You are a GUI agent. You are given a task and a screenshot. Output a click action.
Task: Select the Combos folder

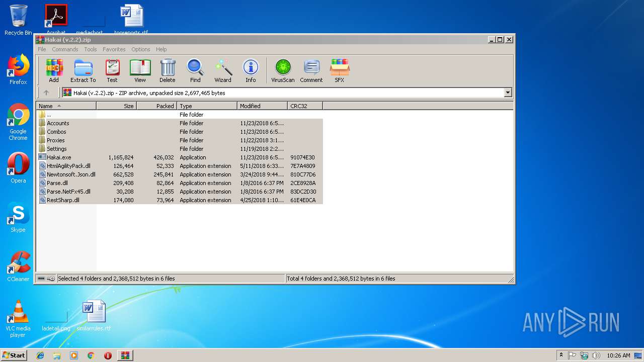tap(179, 132)
